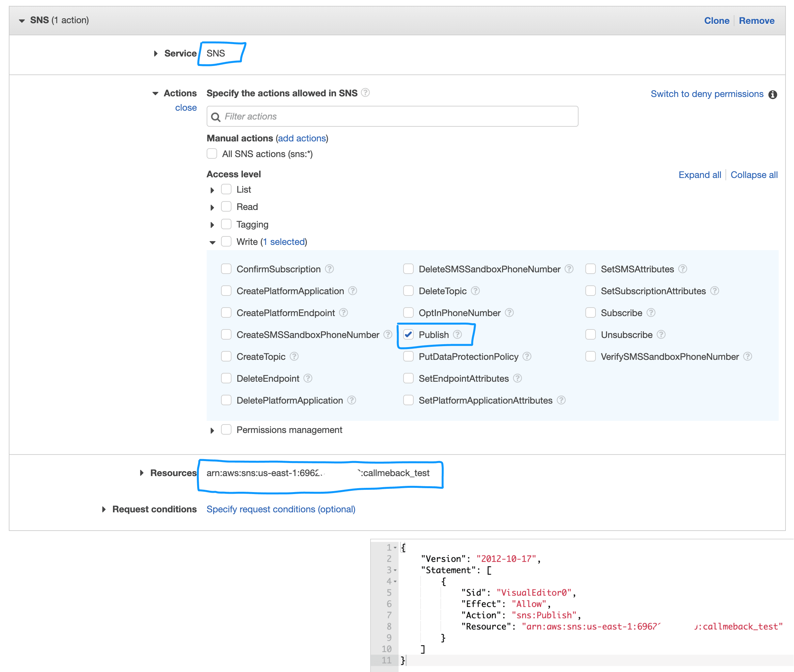Click the help icon beside Unsubscribe
This screenshot has height=672, width=794.
click(x=661, y=334)
